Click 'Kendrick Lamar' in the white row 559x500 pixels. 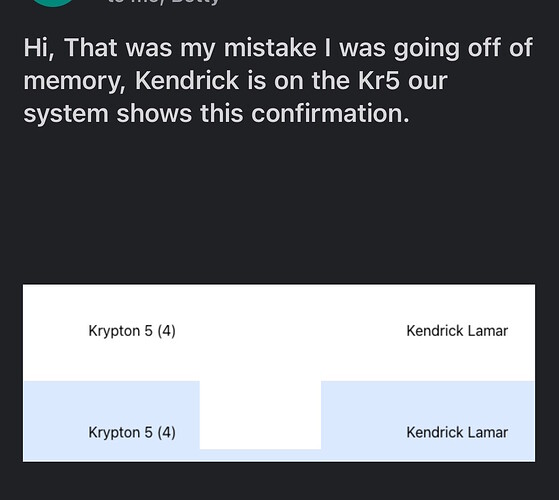[457, 331]
